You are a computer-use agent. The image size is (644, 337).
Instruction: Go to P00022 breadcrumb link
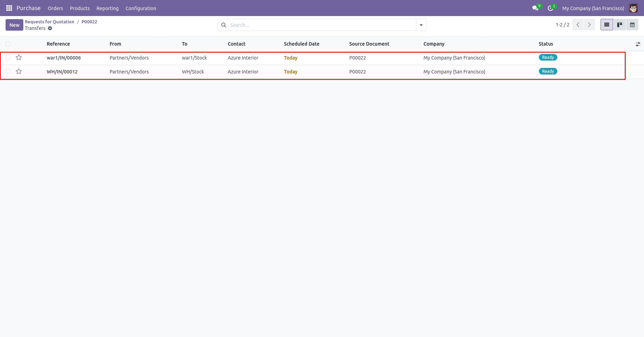pyautogui.click(x=89, y=22)
